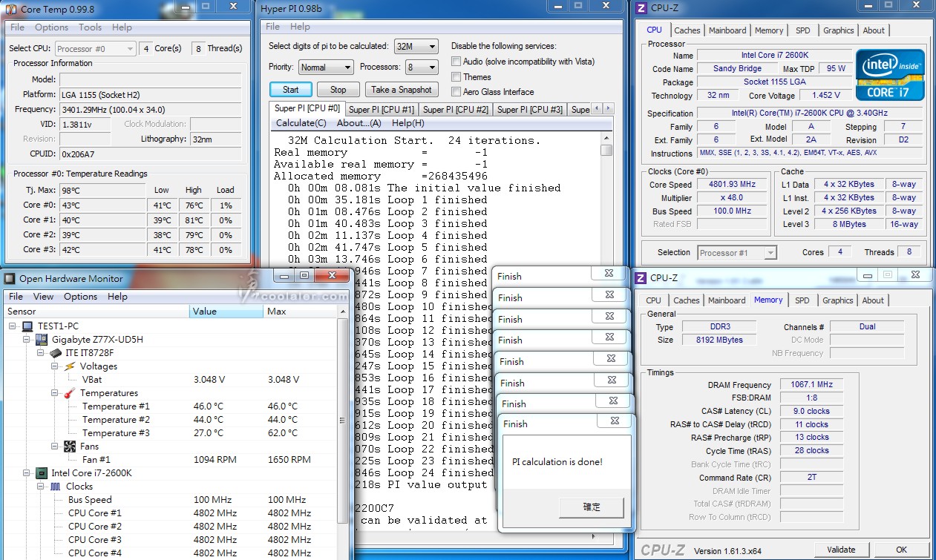Open the Processors dropdown showing 8
The height and width of the screenshot is (560, 936).
[421, 67]
